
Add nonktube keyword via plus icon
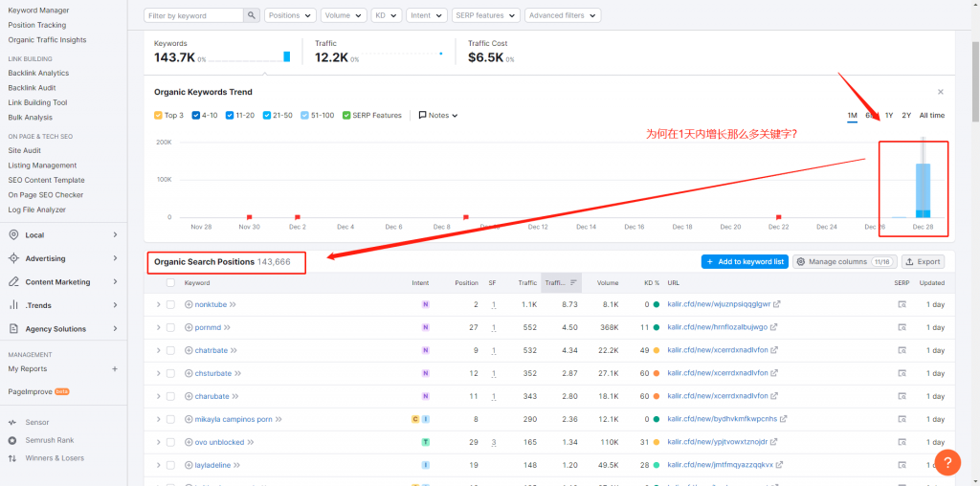point(189,304)
